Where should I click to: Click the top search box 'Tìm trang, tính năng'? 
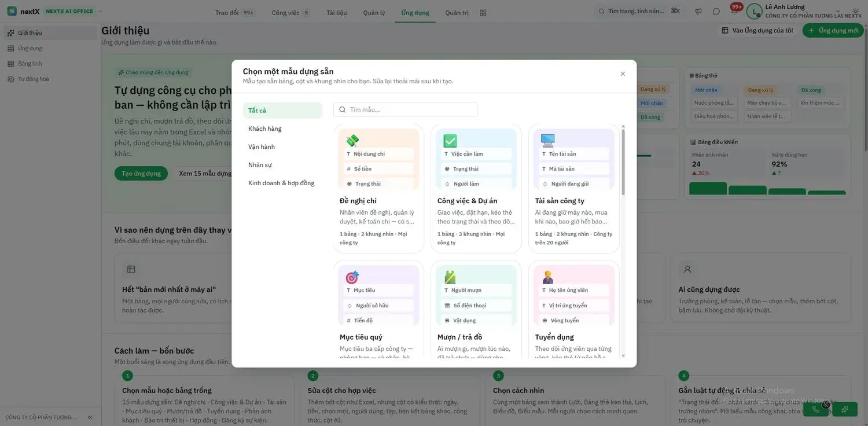coord(640,11)
